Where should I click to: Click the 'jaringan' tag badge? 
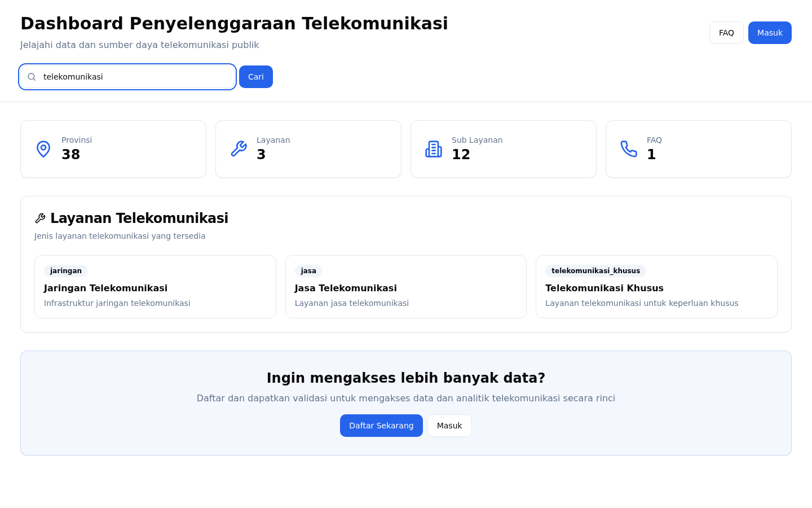click(x=66, y=271)
